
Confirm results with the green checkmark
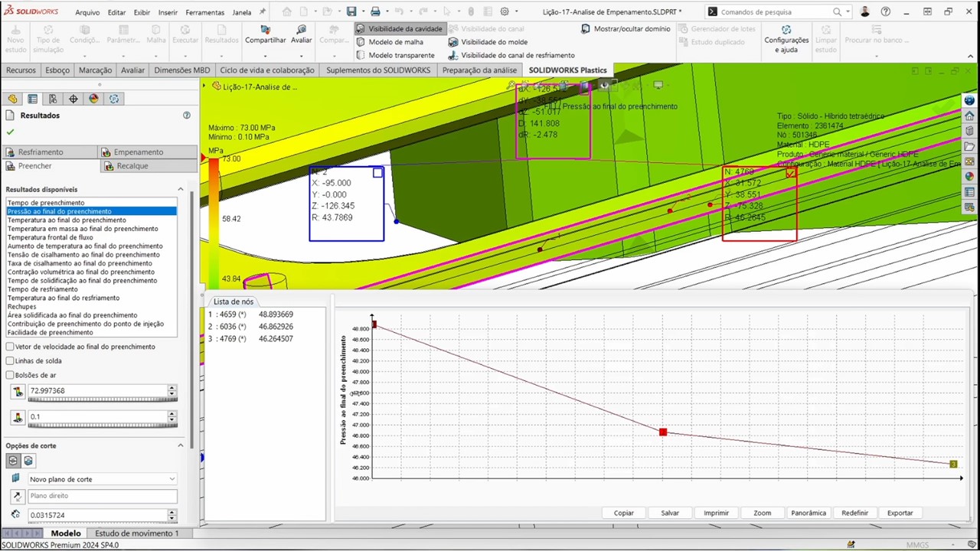point(10,132)
